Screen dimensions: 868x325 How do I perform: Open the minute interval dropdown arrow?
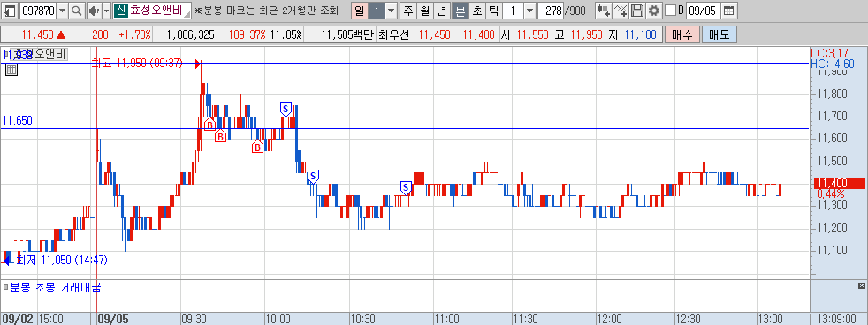click(x=529, y=10)
